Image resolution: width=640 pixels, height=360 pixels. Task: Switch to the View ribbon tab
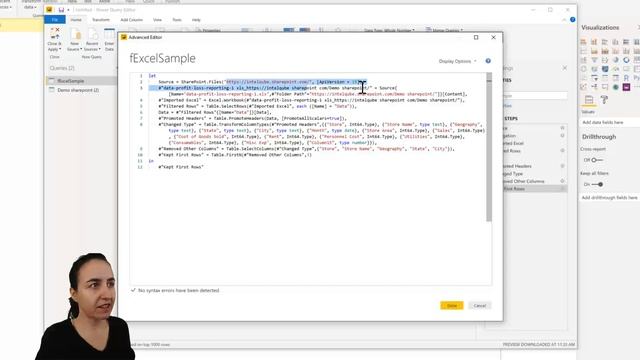tap(157, 20)
